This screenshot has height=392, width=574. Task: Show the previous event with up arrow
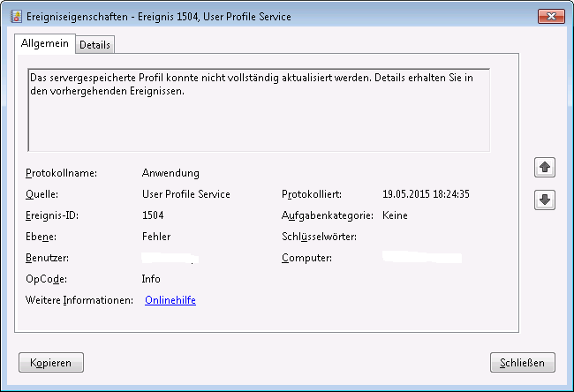pyautogui.click(x=545, y=167)
